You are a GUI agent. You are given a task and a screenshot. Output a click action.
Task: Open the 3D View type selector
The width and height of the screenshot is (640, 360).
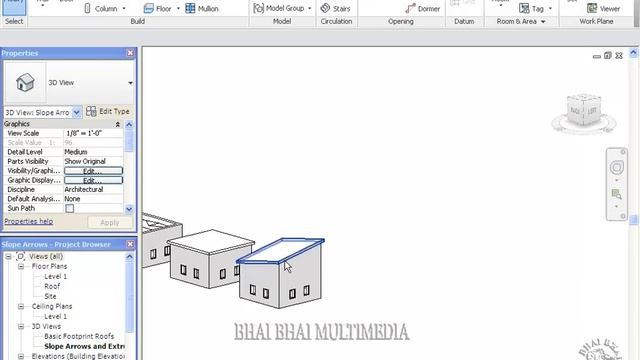pyautogui.click(x=130, y=83)
